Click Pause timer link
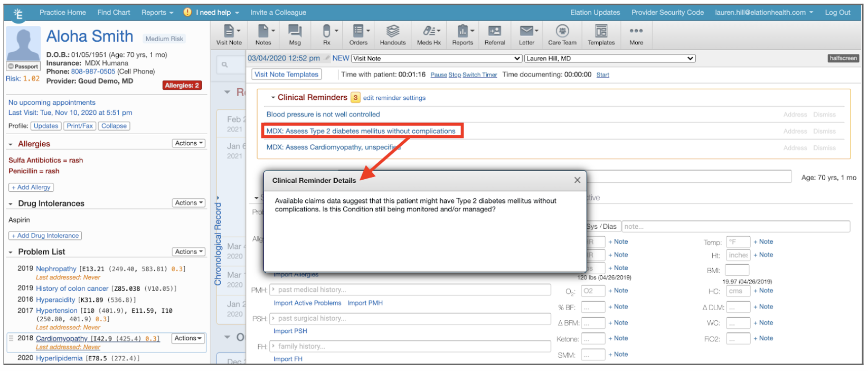Screen dimensions: 868x371 pos(438,75)
